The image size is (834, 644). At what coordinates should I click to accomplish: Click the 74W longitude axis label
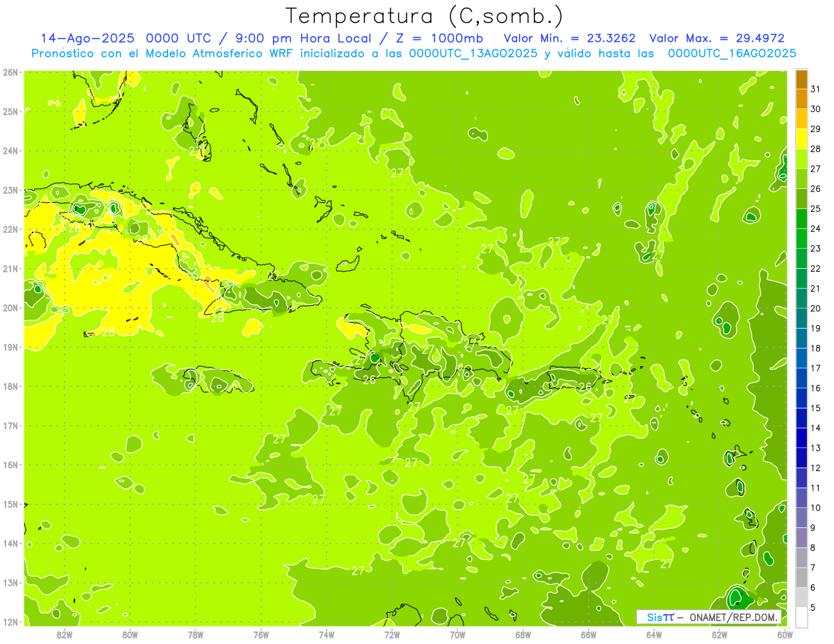327,634
